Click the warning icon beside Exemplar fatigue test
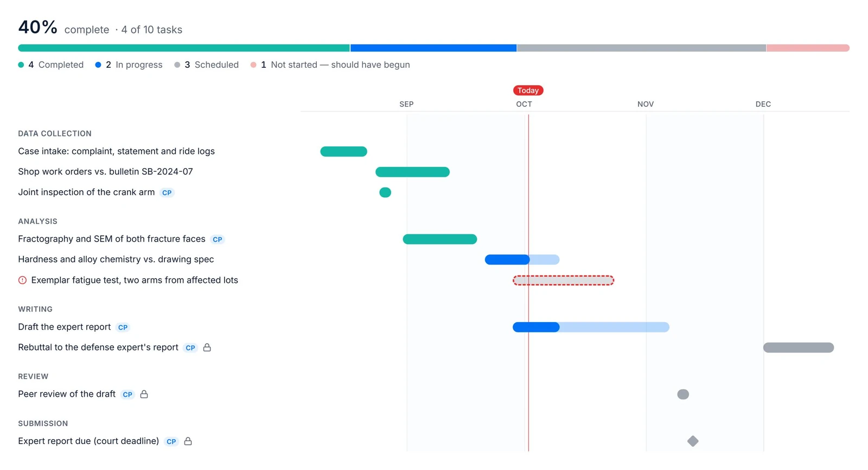This screenshot has width=868, height=470. click(22, 280)
